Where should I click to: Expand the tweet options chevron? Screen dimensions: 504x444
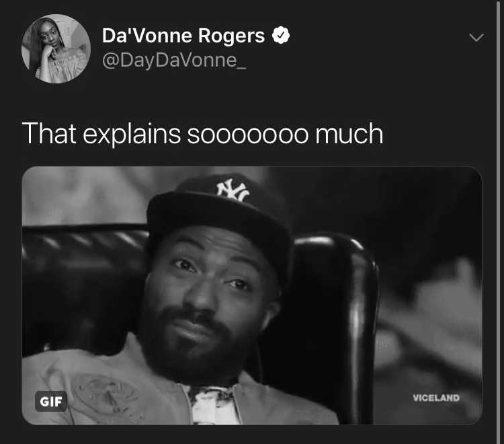pyautogui.click(x=476, y=37)
